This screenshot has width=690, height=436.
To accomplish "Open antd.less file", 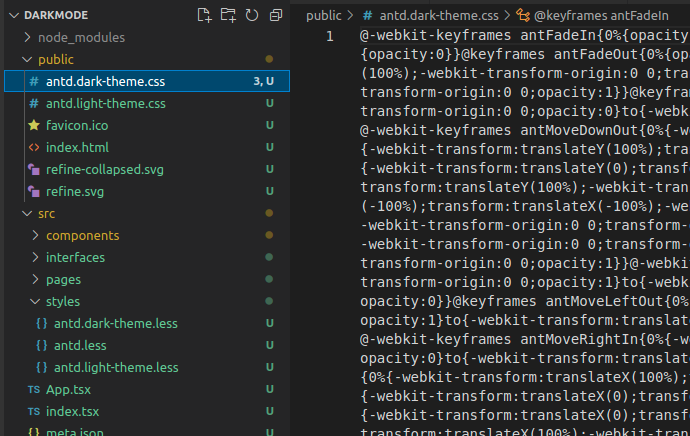I will point(147,345).
